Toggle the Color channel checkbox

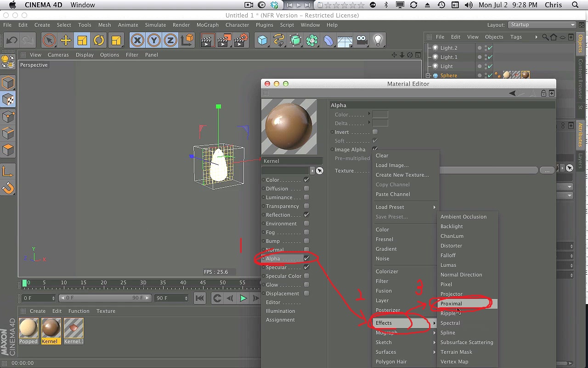[x=306, y=180]
